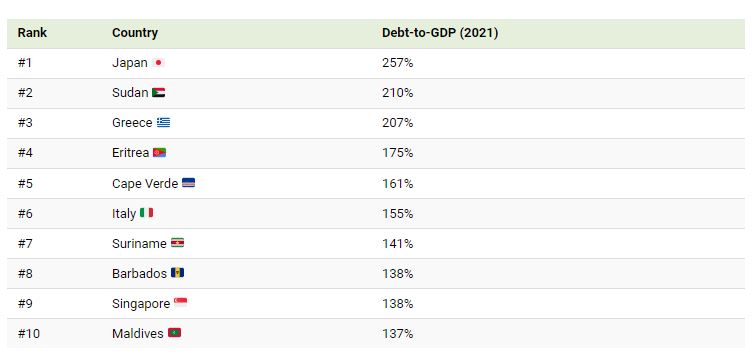Click the Cape Verde flag icon
This screenshot has height=363, width=756.
tap(189, 183)
